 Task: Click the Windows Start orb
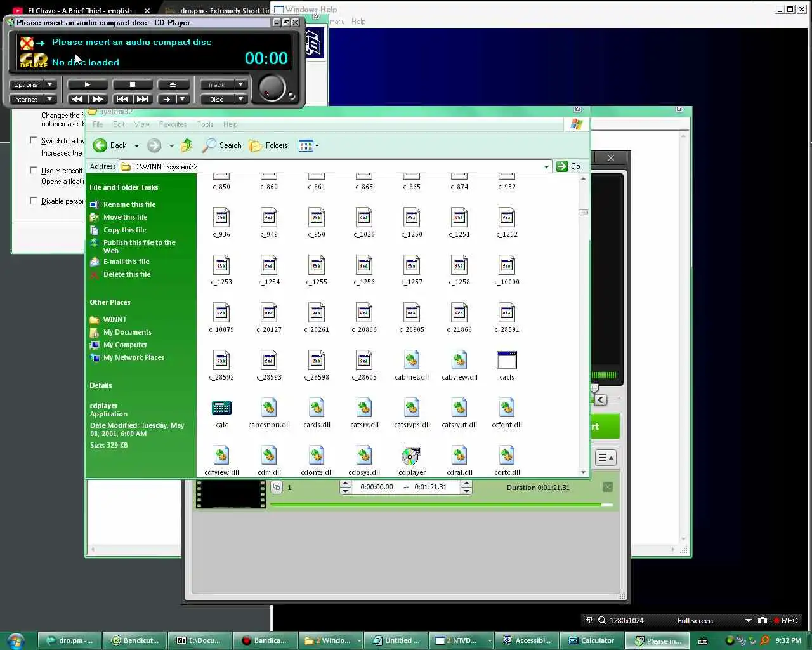(x=16, y=640)
